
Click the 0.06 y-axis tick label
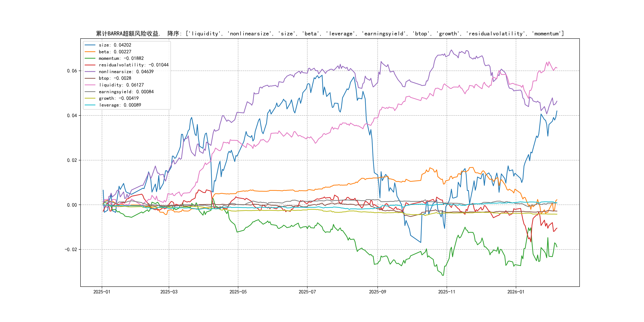click(x=72, y=71)
